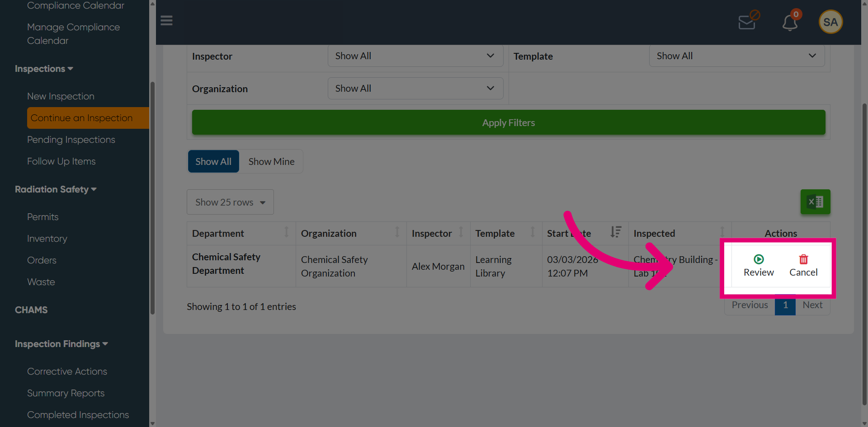Open Summary Reports in the sidebar
Image resolution: width=868 pixels, height=427 pixels.
66,393
